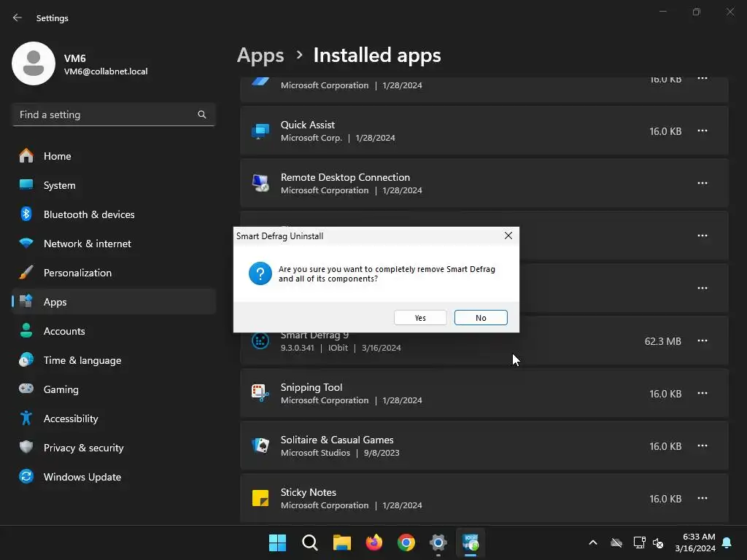
Task: Click the Quick Assist app icon
Action: [x=260, y=131]
